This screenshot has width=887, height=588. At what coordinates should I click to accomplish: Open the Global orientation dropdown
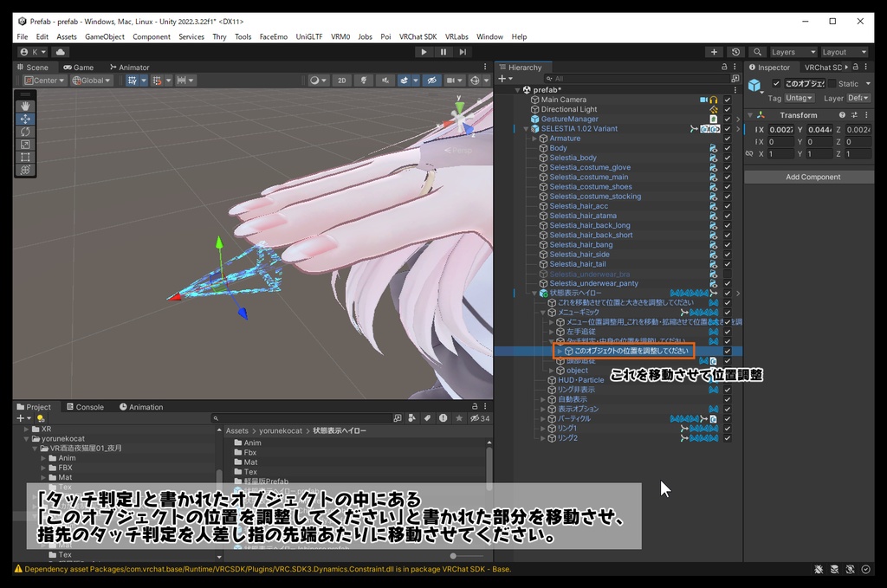91,81
